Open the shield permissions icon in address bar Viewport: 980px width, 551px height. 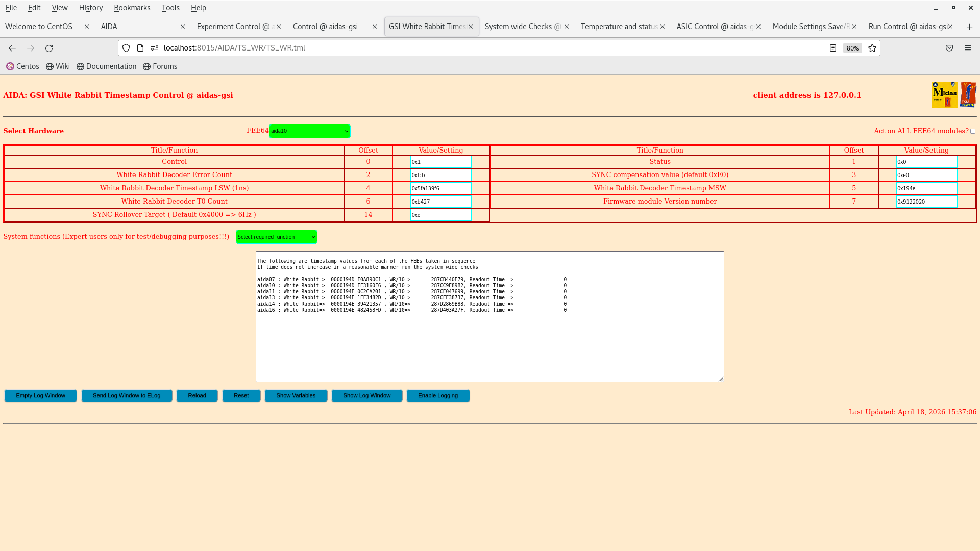(x=126, y=48)
